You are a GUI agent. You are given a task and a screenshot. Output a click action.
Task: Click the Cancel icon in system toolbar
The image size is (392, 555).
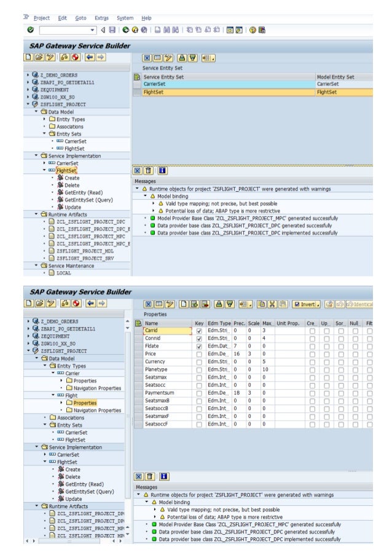click(144, 30)
